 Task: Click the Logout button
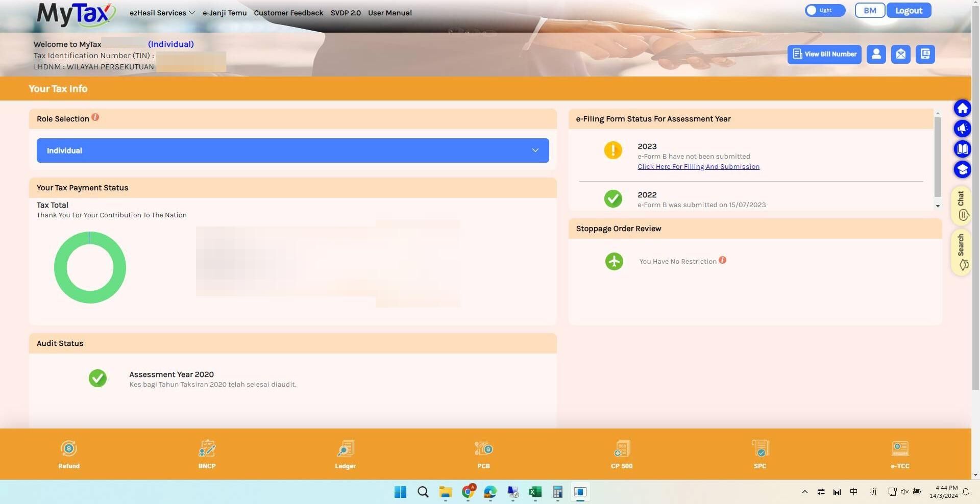pyautogui.click(x=909, y=10)
